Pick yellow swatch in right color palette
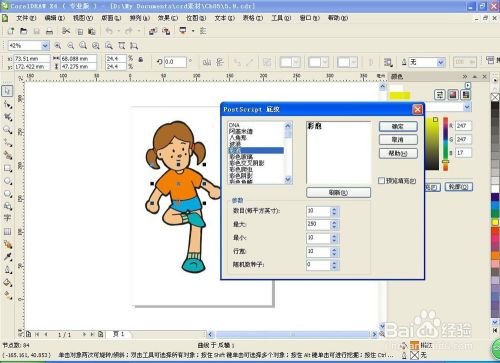The height and width of the screenshot is (363, 500). [495, 222]
